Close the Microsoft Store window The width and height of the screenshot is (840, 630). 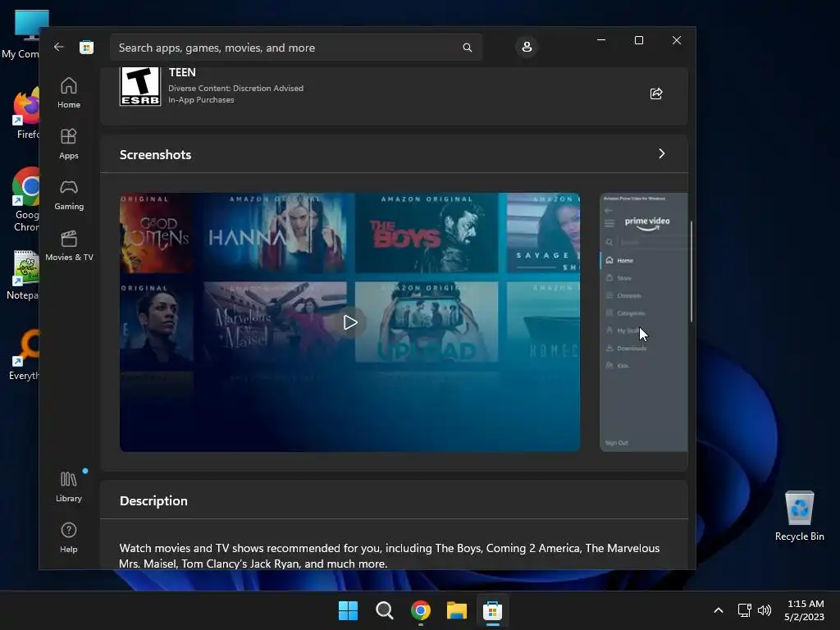pyautogui.click(x=677, y=40)
